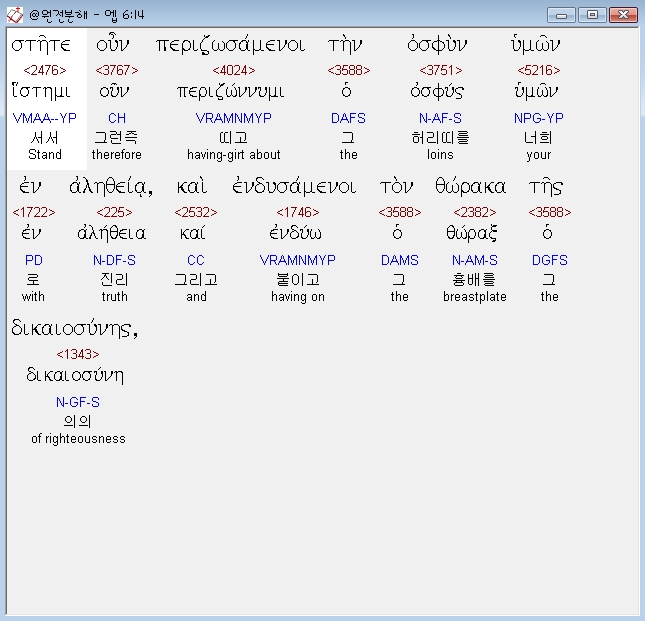Click the gloss breastplate
Screen dimensions: 645x621
click(x=475, y=297)
